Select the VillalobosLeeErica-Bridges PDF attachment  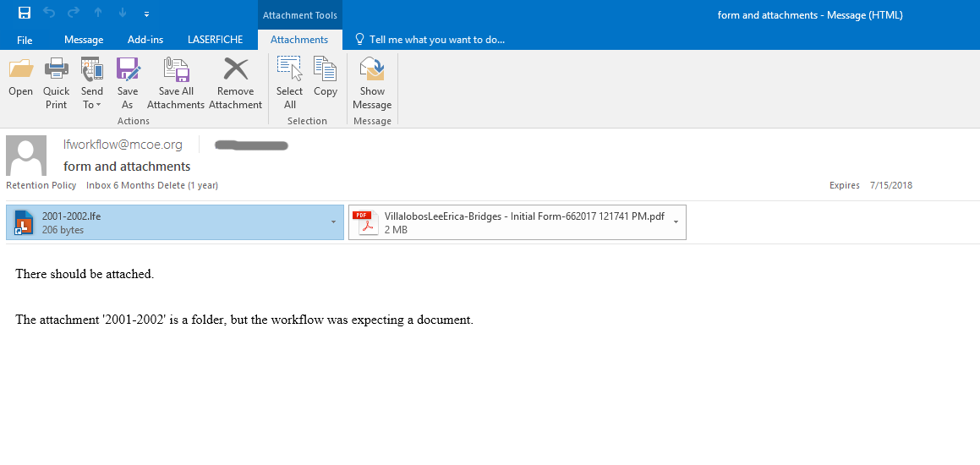click(507, 222)
